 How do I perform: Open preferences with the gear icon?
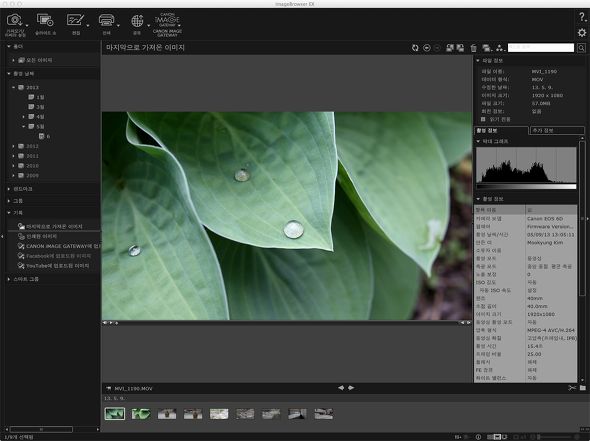pos(582,32)
